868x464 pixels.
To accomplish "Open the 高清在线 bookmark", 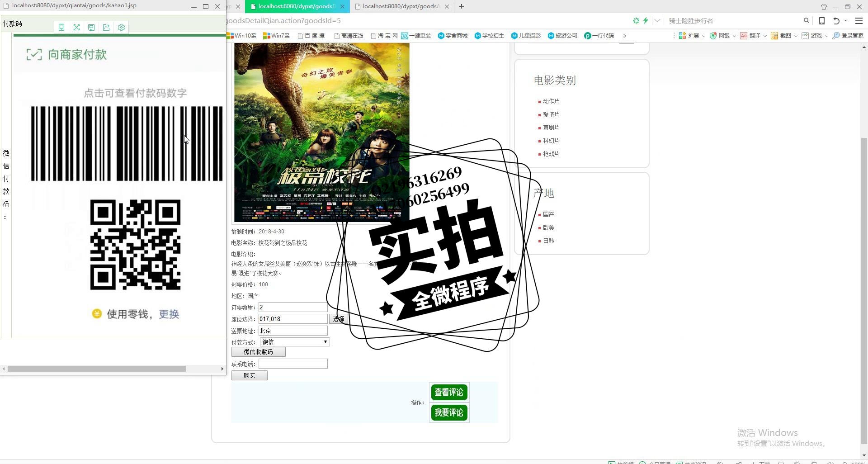I will point(349,36).
